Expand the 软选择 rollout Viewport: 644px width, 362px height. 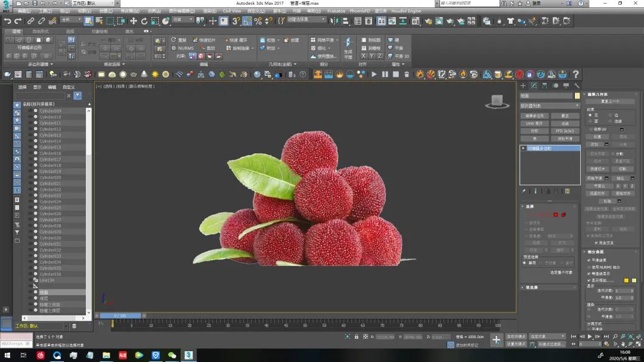pos(531,287)
